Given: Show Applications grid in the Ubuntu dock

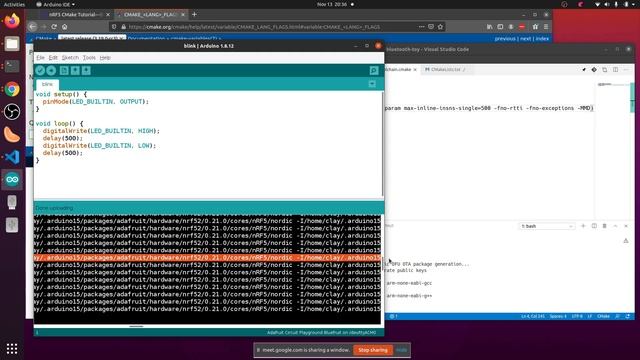Looking at the screenshot, I should (12, 348).
